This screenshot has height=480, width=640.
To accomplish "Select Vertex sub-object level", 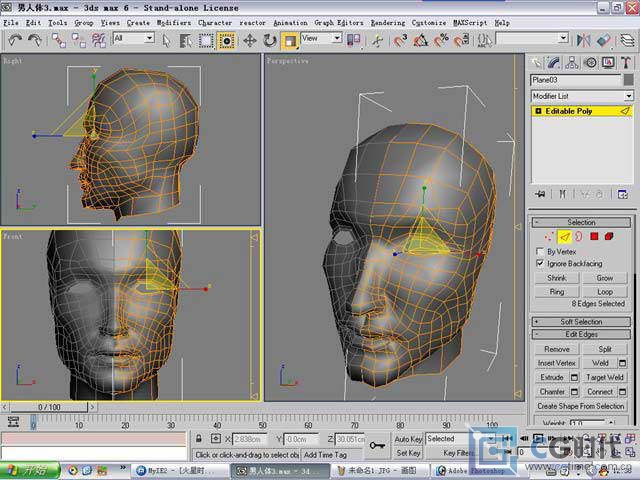I will [x=549, y=236].
